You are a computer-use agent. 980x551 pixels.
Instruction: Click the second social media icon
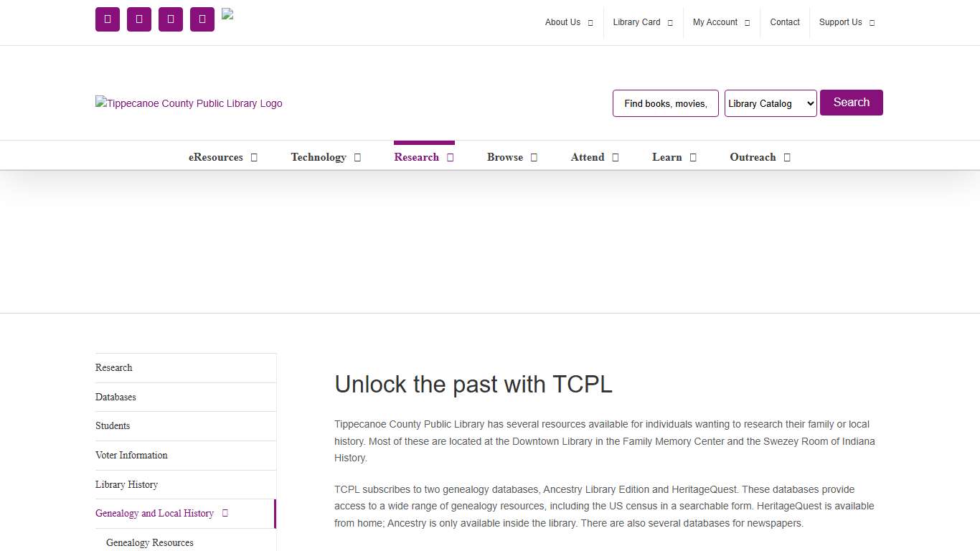pyautogui.click(x=138, y=19)
